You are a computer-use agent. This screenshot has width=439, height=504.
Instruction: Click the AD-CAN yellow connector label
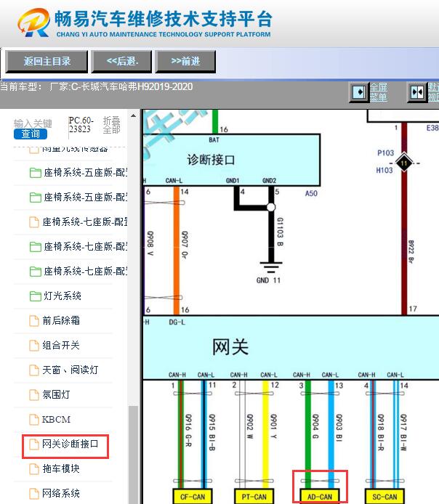[x=319, y=497]
